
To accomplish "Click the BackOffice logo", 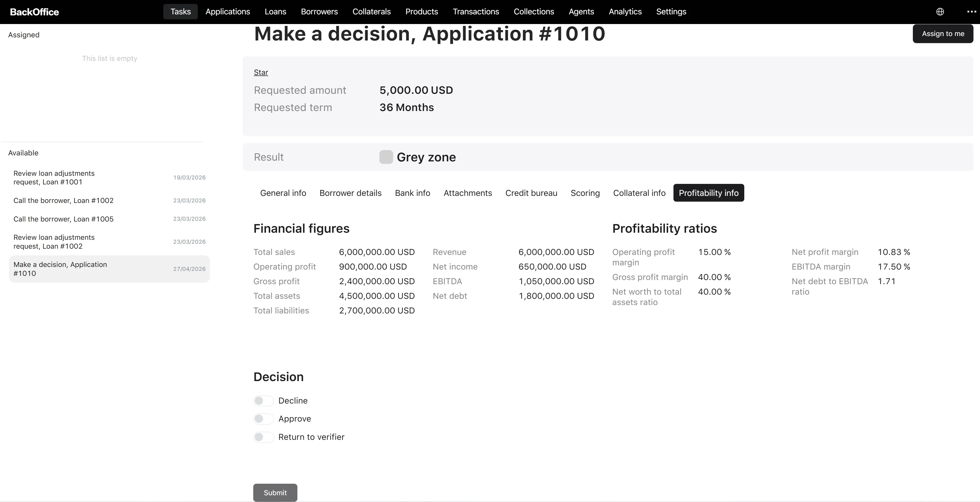I will [34, 12].
